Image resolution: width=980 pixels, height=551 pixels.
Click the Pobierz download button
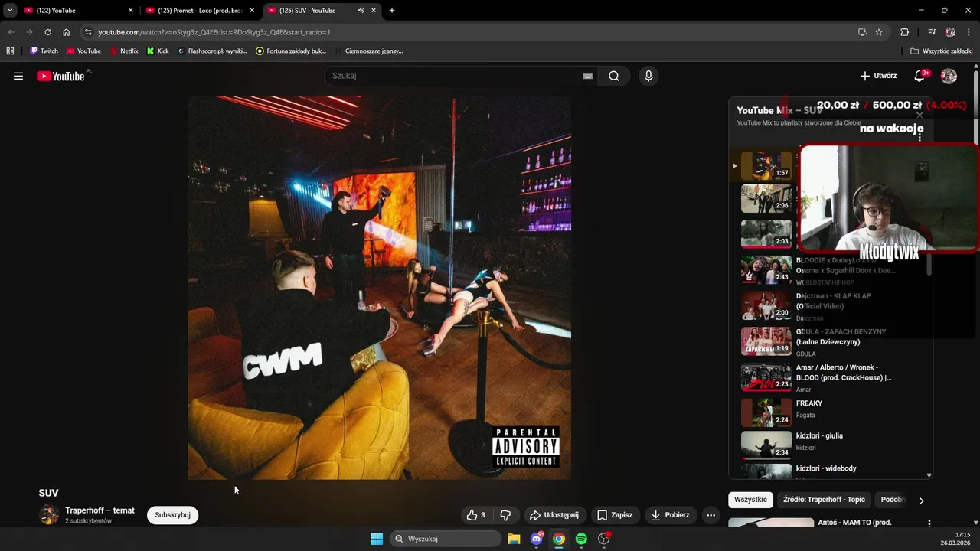coord(670,515)
